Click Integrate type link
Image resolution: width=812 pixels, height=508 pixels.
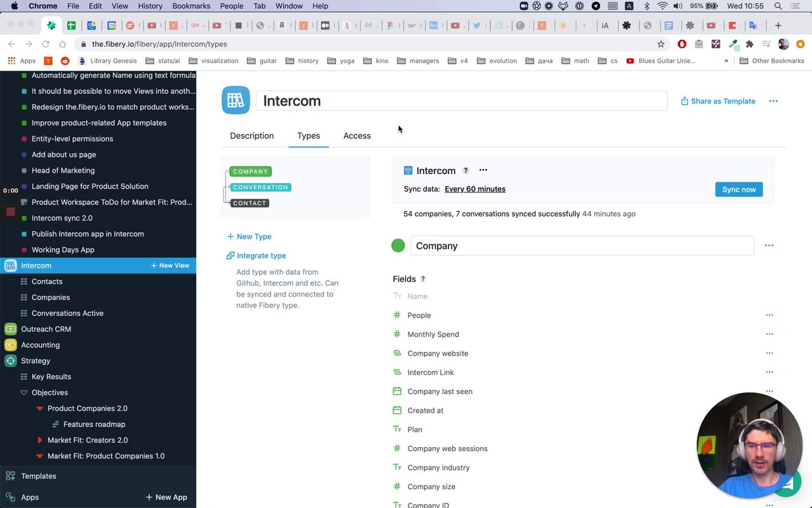[256, 255]
